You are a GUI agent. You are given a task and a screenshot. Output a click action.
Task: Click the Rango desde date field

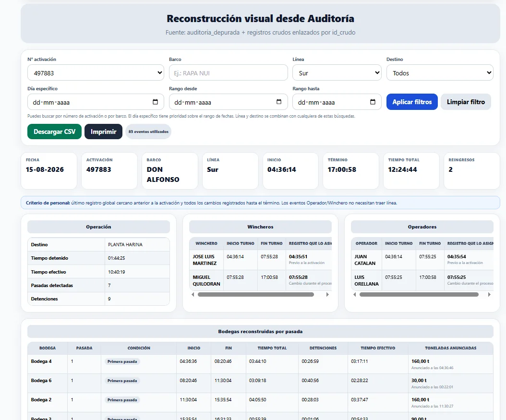coord(229,102)
